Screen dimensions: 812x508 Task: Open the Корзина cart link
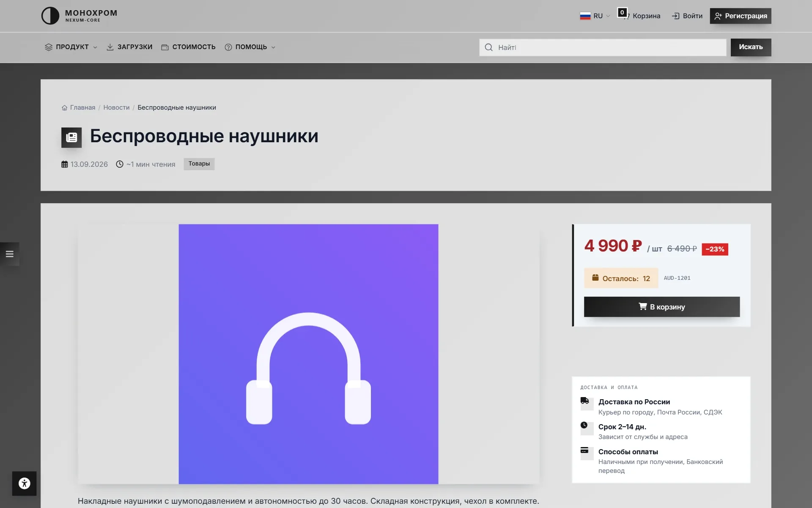646,16
